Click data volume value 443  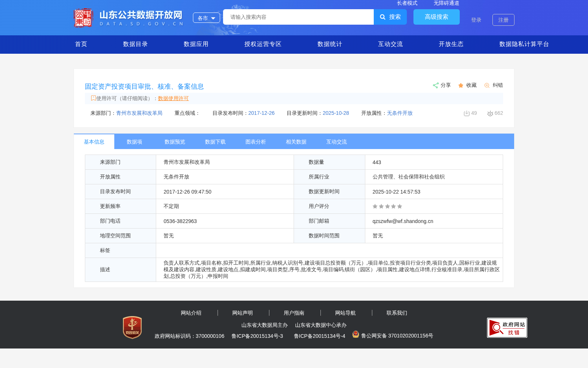(377, 162)
